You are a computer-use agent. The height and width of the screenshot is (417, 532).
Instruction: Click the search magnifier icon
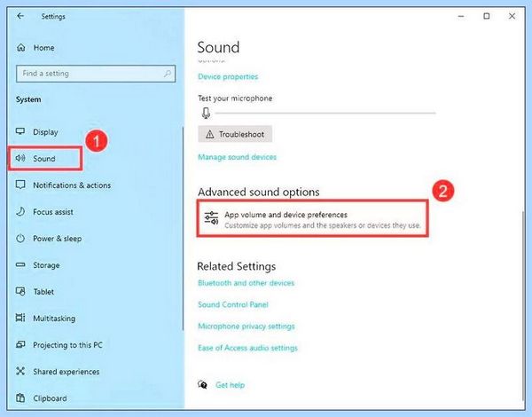pyautogui.click(x=168, y=74)
